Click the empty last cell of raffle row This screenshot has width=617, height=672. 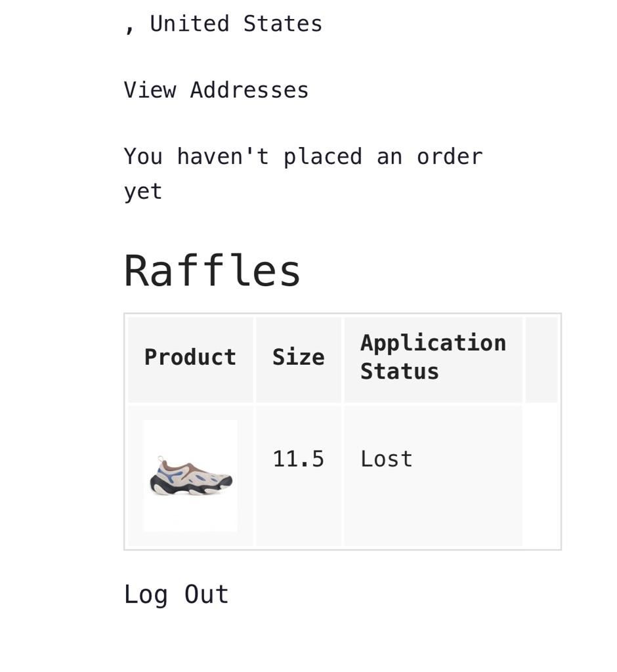541,476
